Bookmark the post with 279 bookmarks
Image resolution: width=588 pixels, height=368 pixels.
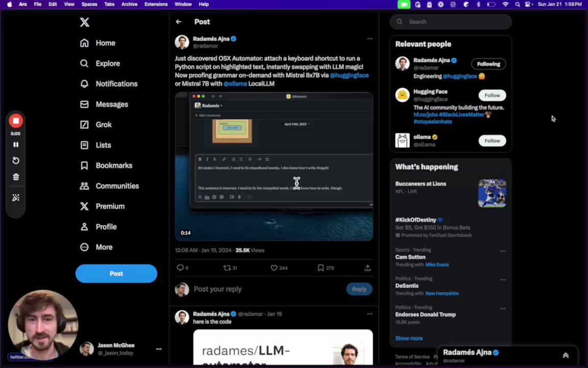(x=326, y=268)
